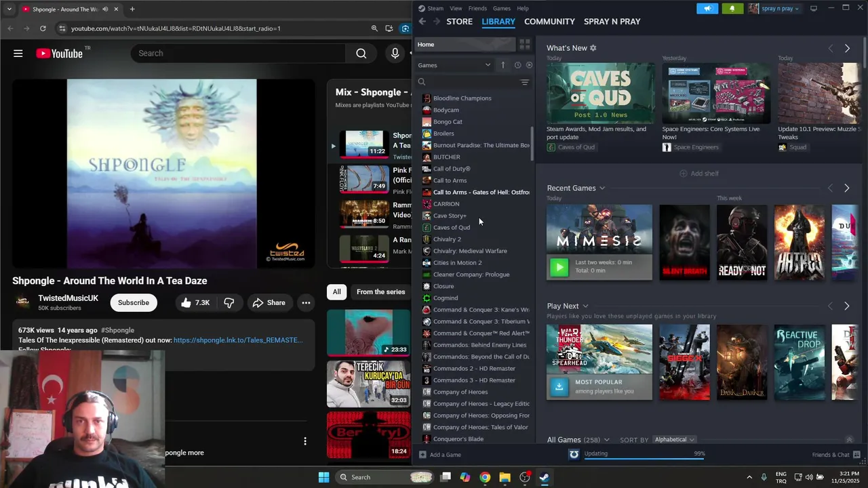
Task: Install War Thunder via download button
Action: click(x=559, y=386)
